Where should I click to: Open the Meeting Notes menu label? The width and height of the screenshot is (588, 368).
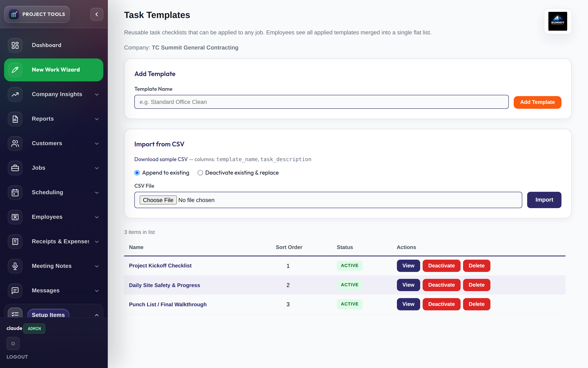click(x=51, y=266)
